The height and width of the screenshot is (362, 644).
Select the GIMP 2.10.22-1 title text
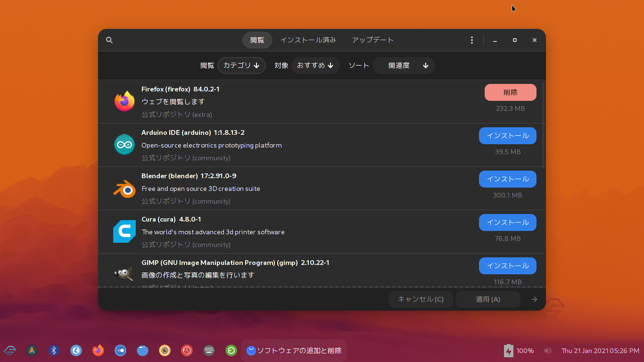pyautogui.click(x=235, y=263)
